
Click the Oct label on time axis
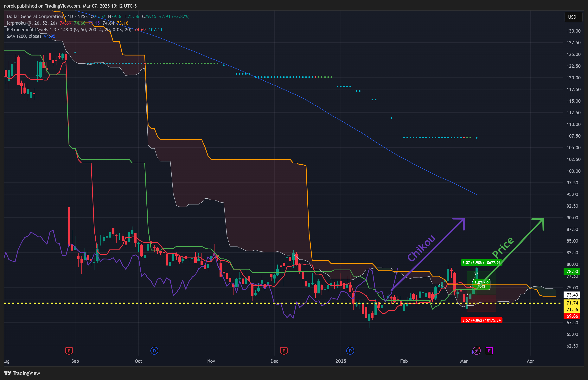point(138,361)
